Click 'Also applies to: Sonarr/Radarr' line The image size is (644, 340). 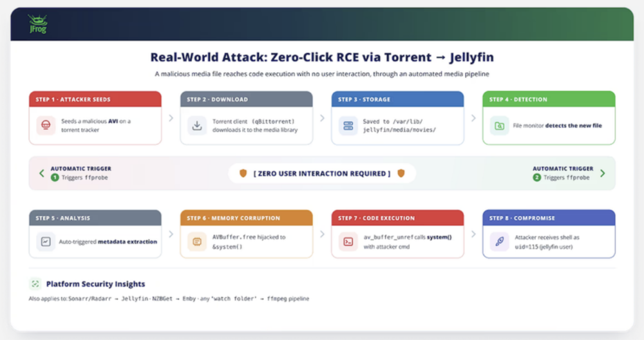[169, 299]
